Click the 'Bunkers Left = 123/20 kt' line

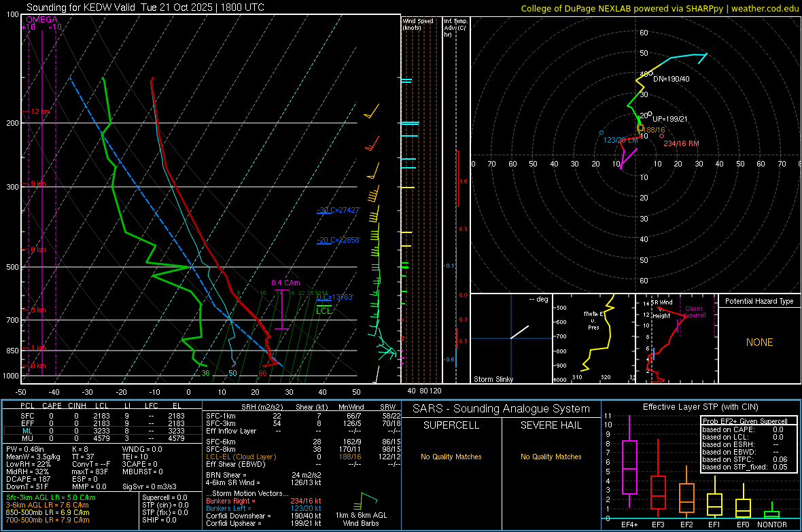(264, 508)
